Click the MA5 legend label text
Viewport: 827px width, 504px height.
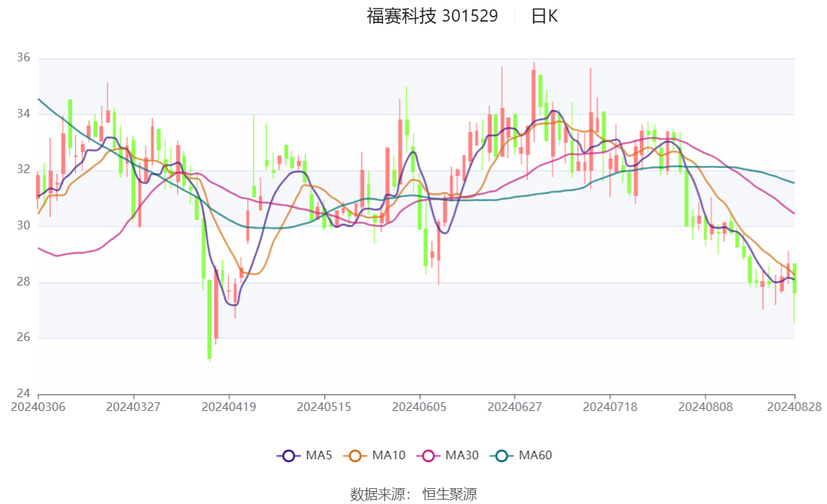pyautogui.click(x=319, y=456)
